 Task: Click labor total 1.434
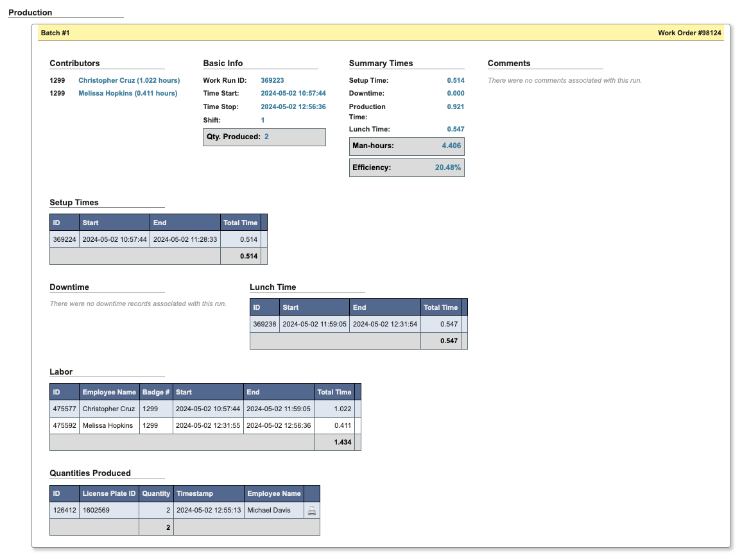pos(343,442)
